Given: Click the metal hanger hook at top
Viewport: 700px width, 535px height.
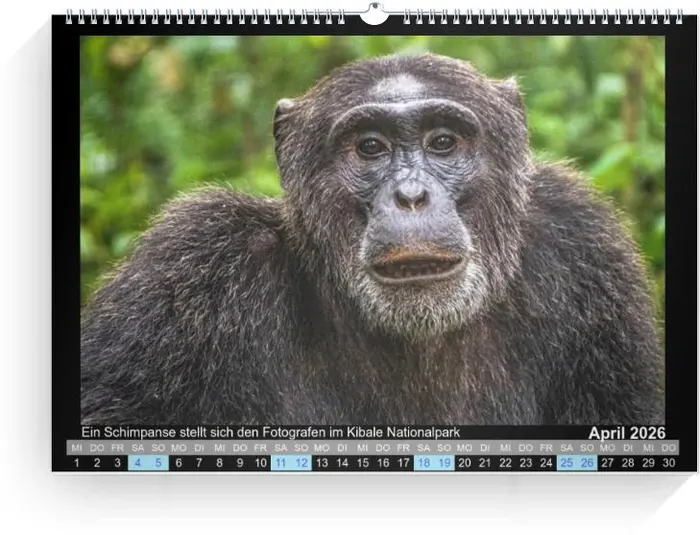Looking at the screenshot, I should pyautogui.click(x=374, y=13).
